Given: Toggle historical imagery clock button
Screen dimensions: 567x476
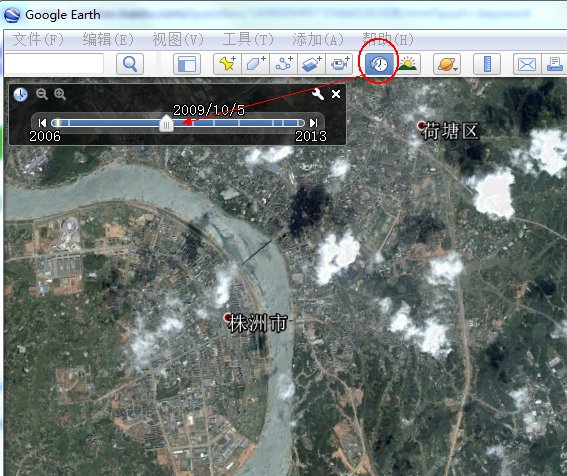Looking at the screenshot, I should (379, 64).
